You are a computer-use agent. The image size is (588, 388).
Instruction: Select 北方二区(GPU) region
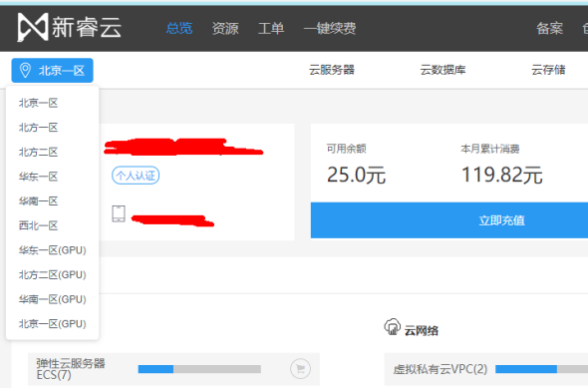pos(53,274)
